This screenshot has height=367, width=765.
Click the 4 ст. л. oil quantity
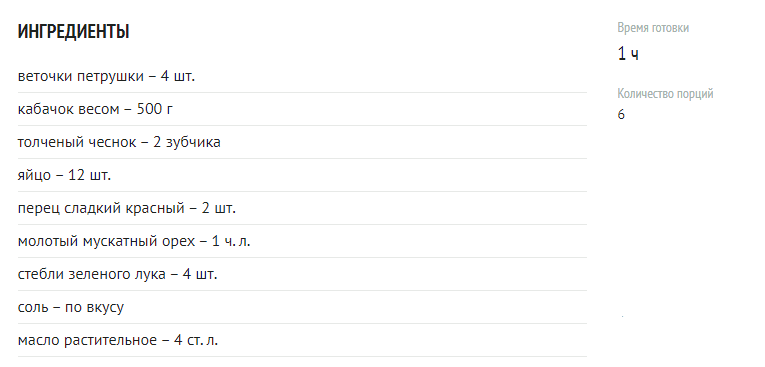196,340
